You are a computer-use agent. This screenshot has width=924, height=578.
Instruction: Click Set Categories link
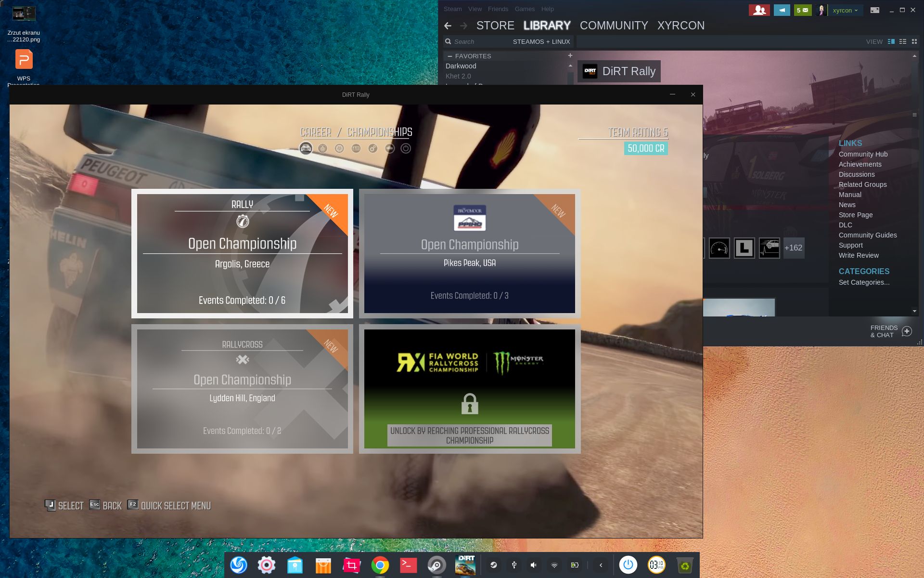(x=864, y=282)
